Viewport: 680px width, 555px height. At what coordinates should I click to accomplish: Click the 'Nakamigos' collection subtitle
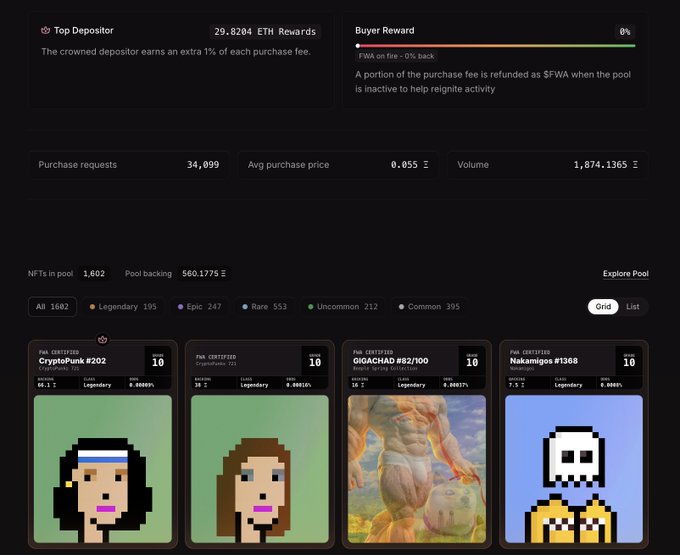522,369
